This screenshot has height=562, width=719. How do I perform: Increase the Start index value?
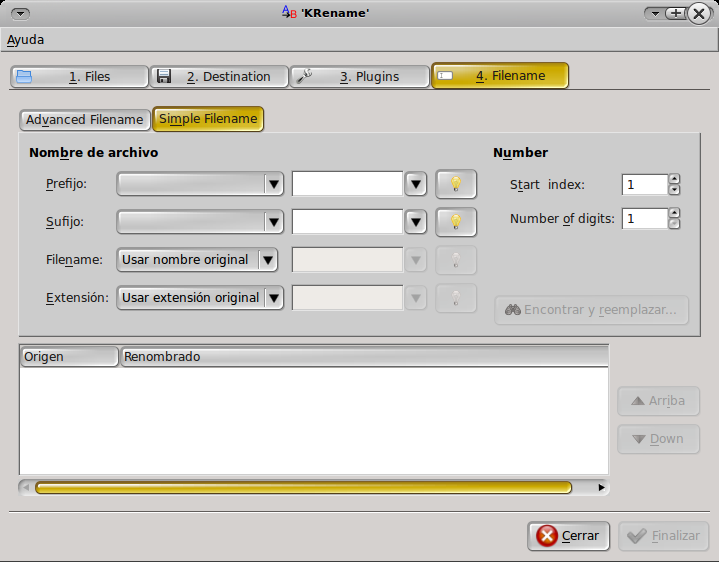(x=674, y=179)
